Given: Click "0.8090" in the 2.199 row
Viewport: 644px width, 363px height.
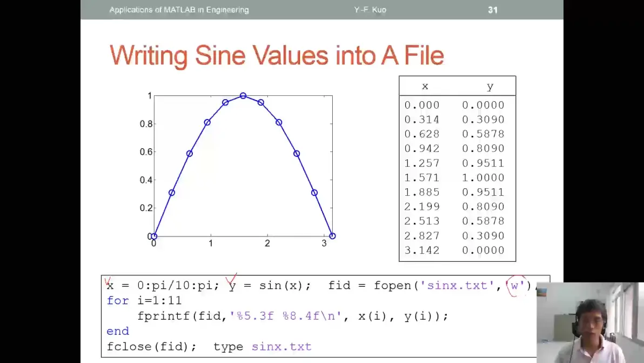Looking at the screenshot, I should [483, 207].
